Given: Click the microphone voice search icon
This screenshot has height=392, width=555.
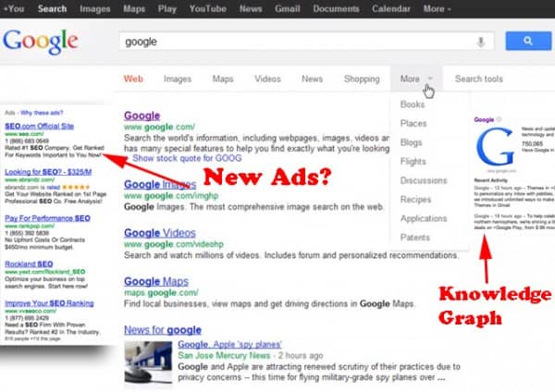Looking at the screenshot, I should (x=481, y=43).
